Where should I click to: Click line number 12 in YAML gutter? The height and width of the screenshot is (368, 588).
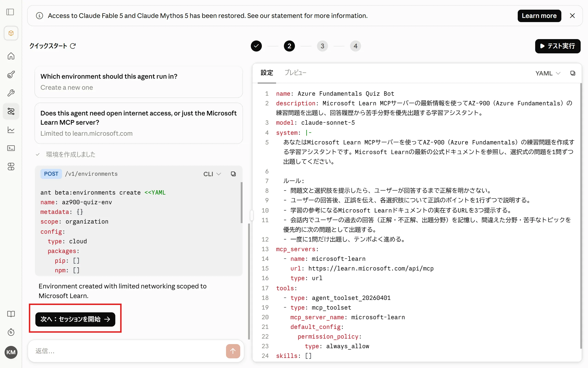[x=265, y=239]
